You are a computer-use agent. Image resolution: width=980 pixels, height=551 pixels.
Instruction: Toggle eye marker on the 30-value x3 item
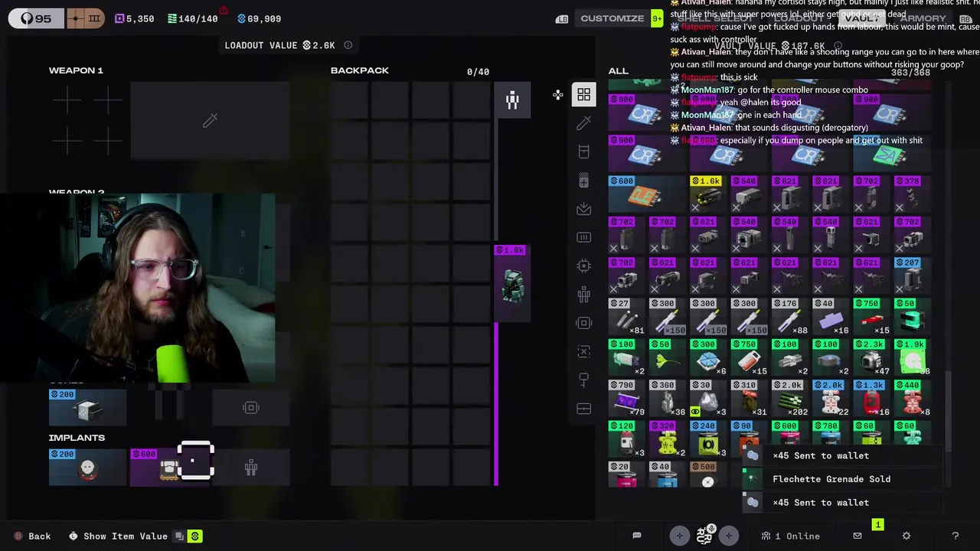point(694,412)
